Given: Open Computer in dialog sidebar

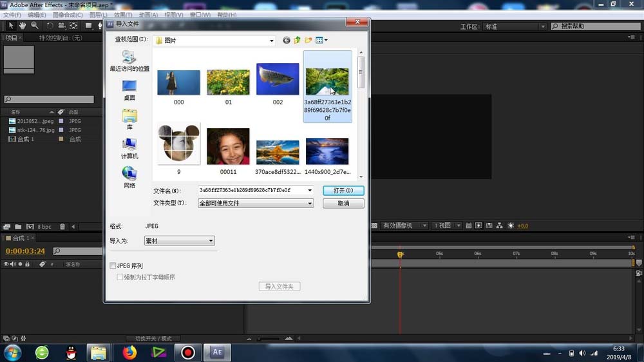Looking at the screenshot, I should tap(129, 149).
